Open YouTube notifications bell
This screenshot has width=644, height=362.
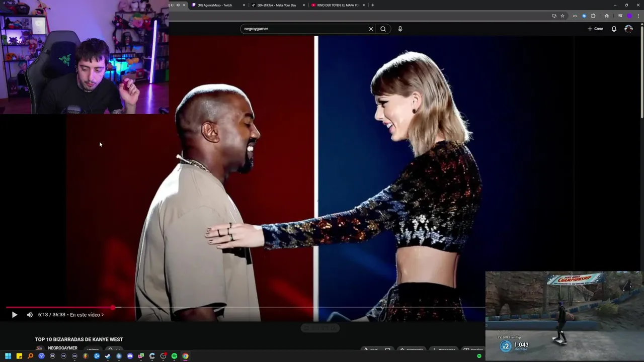[614, 29]
